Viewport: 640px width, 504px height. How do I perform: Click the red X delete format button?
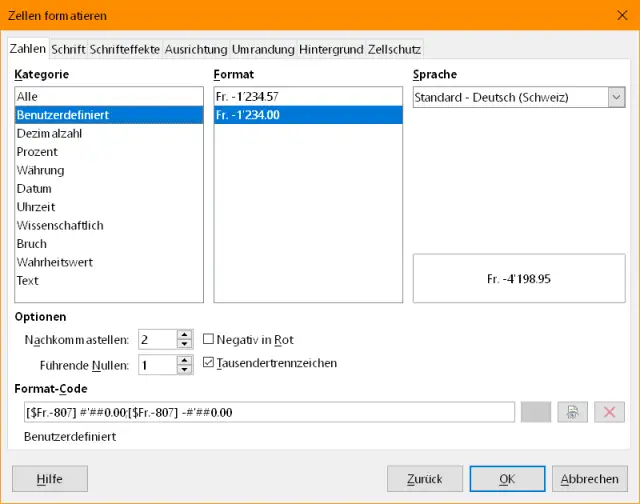click(609, 412)
